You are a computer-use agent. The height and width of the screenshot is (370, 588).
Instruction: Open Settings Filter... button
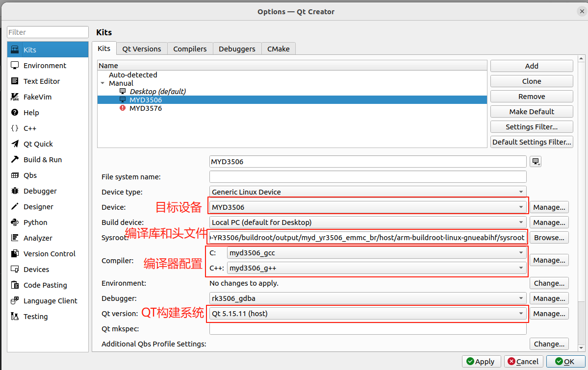532,127
